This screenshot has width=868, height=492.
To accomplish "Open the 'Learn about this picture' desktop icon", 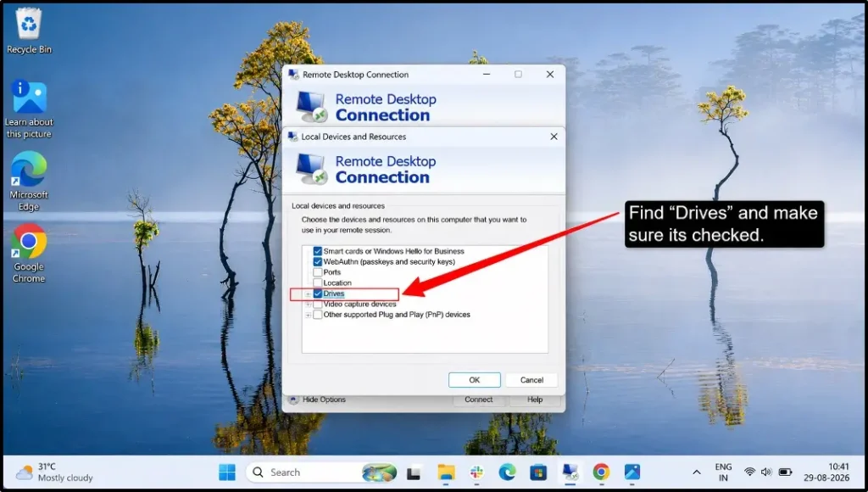I will coord(29,109).
